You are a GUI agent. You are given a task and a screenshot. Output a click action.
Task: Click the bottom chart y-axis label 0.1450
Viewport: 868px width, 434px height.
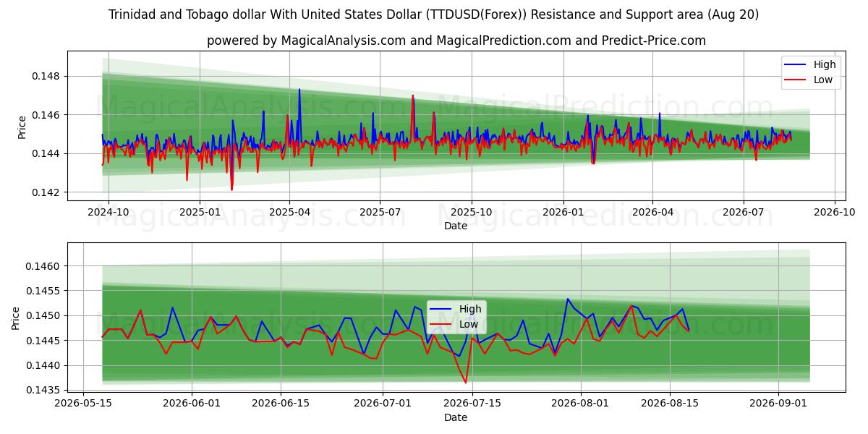[x=43, y=315]
